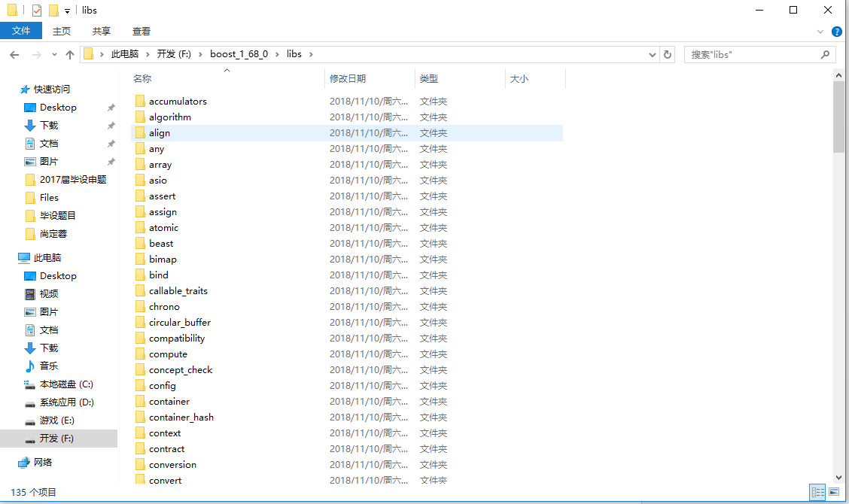This screenshot has height=504, width=849.
Task: Open the 文件 menu
Action: tap(21, 31)
